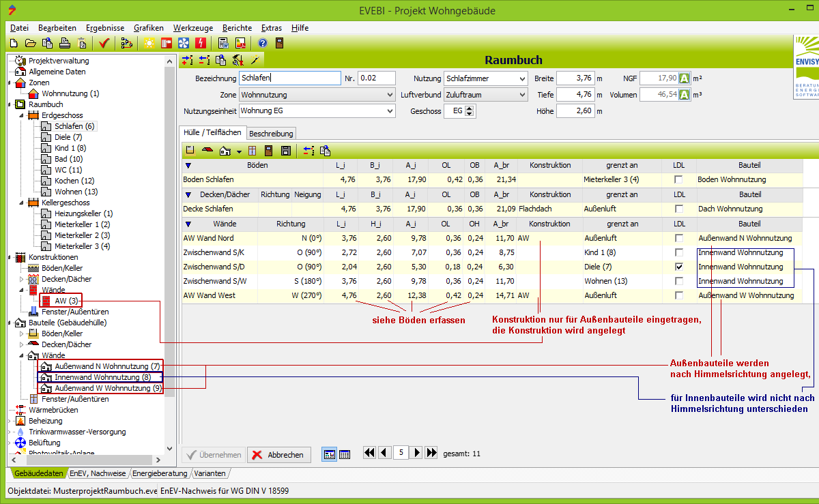Viewport: 819px width, 504px height.
Task: Click into the Bezeichnung text field
Action: 289,78
